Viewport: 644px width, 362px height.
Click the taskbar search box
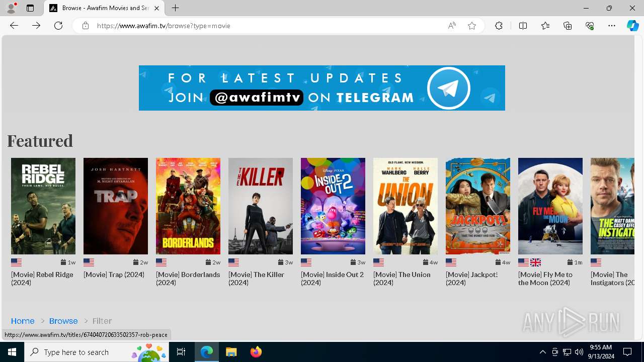(x=98, y=352)
